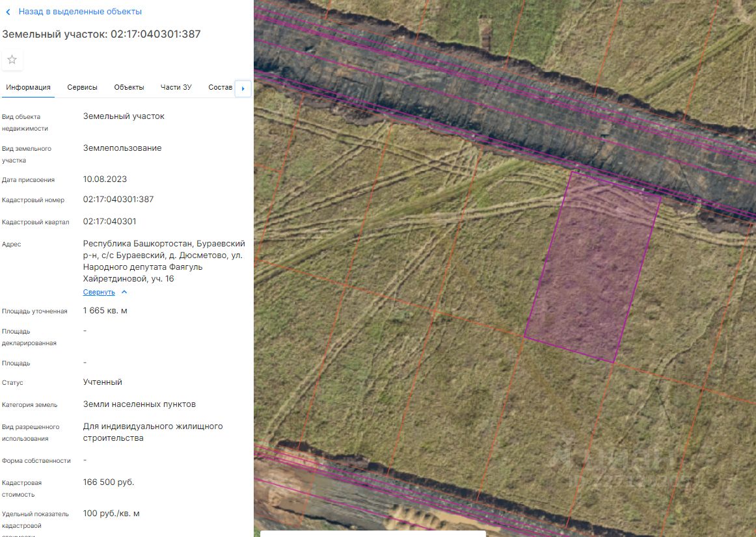
Task: Go back to selected objects link
Action: (x=80, y=12)
